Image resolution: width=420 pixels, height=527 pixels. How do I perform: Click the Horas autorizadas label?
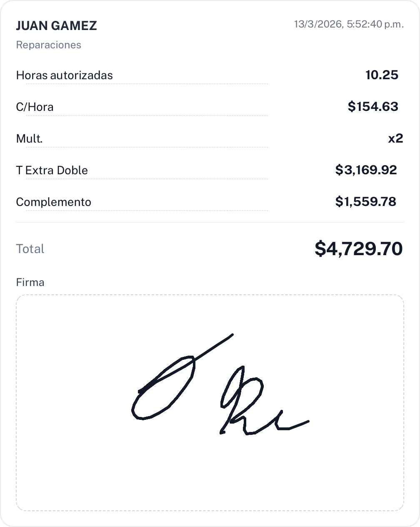point(64,75)
